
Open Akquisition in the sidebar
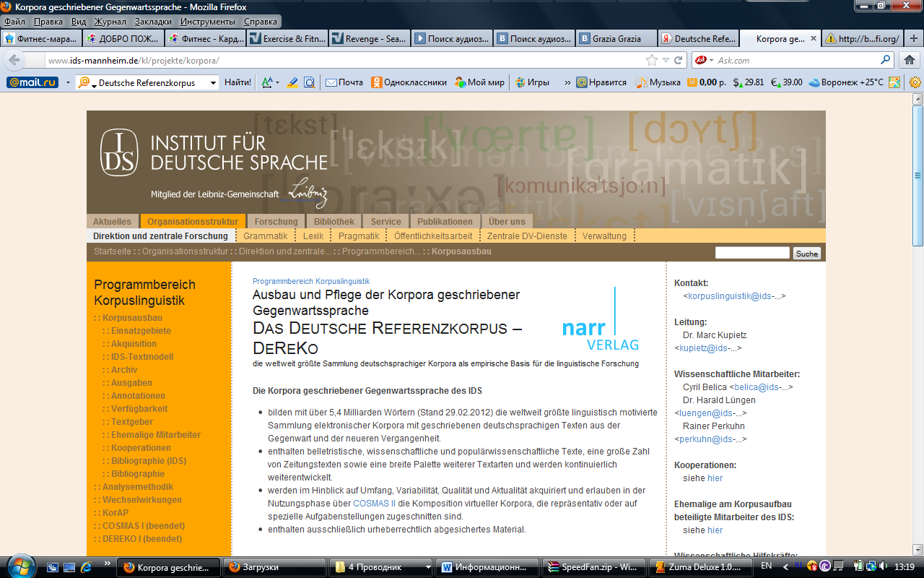[134, 344]
